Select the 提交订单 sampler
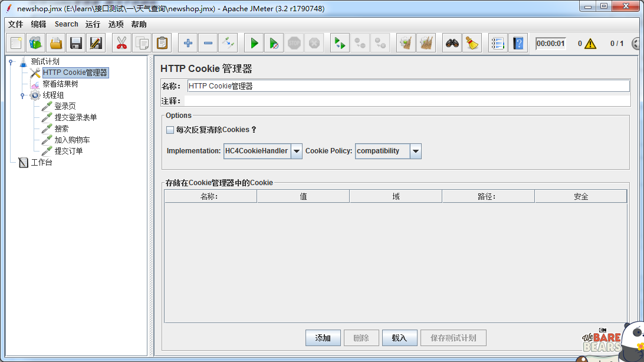The image size is (644, 362). pos(68,151)
